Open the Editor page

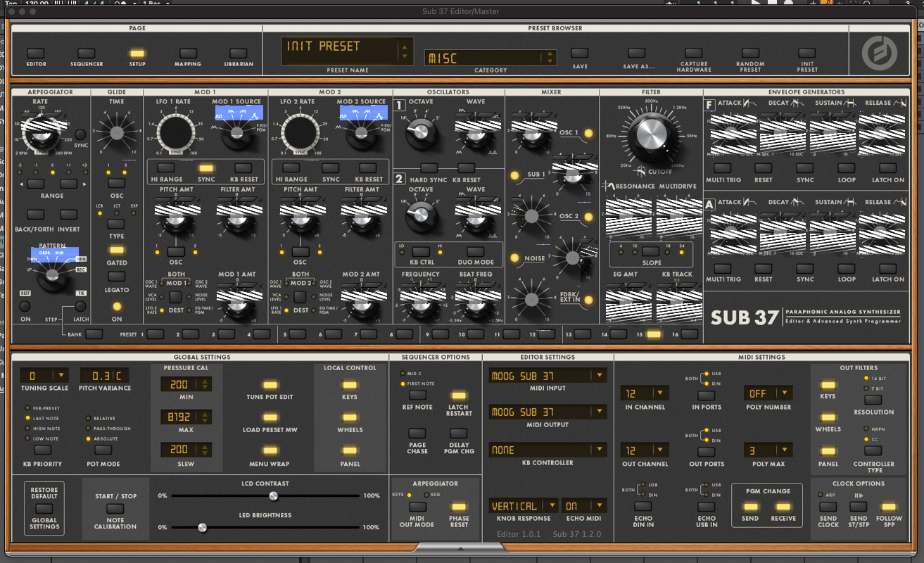click(x=36, y=53)
